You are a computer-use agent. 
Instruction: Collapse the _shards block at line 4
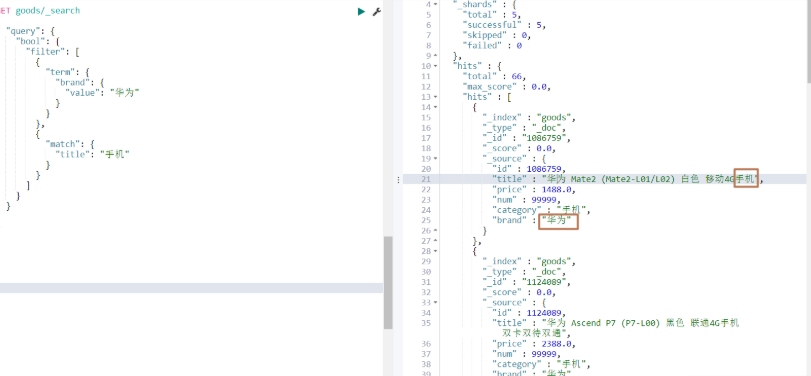pos(435,4)
